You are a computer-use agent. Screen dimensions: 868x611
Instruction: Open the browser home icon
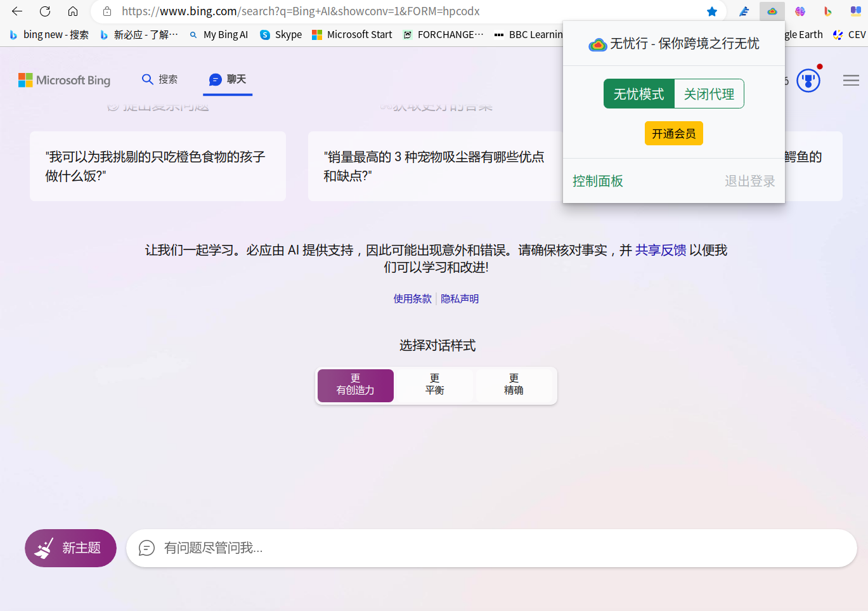click(x=71, y=11)
